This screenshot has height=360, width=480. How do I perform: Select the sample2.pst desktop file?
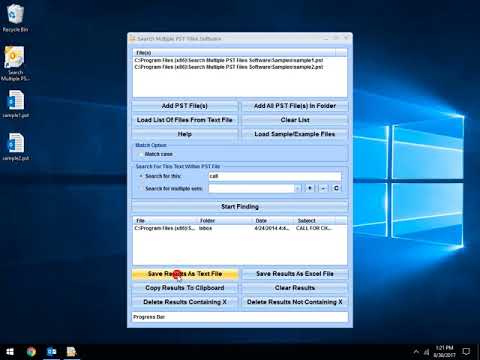15,147
